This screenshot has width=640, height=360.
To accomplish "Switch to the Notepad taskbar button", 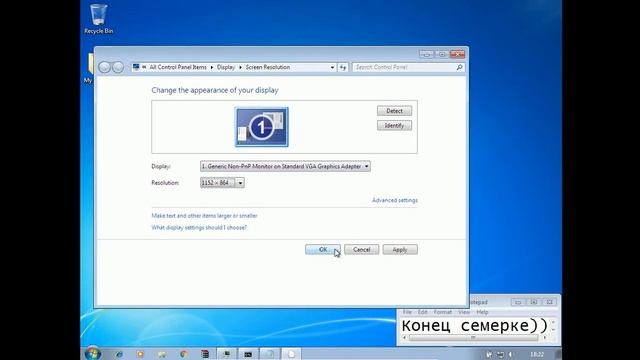I will pos(291,354).
